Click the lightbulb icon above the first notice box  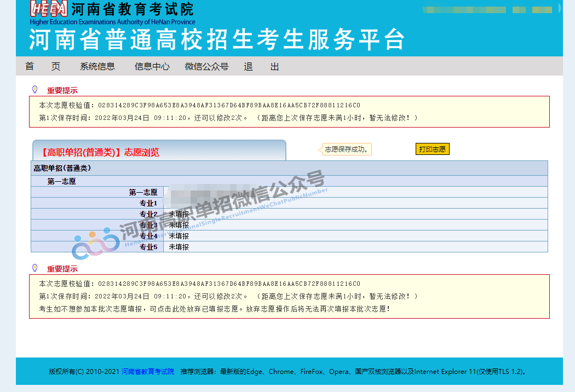click(34, 90)
